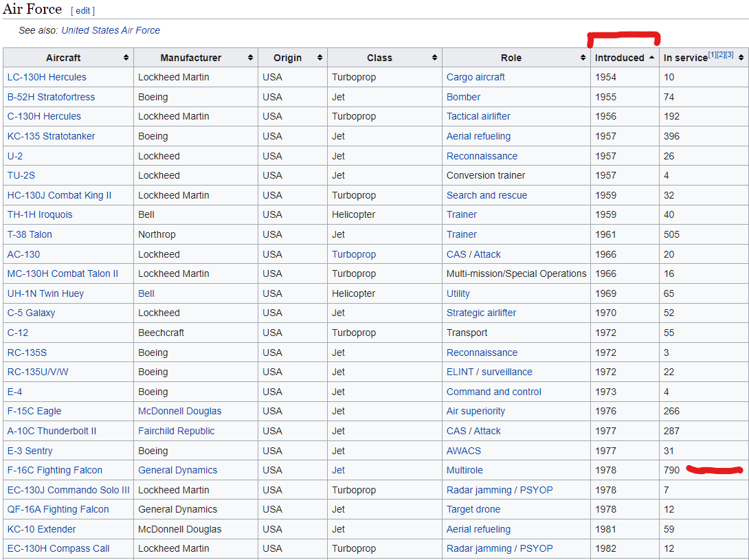Open General Dynamics link in F-16C row
This screenshot has width=749, height=560.
[x=178, y=470]
